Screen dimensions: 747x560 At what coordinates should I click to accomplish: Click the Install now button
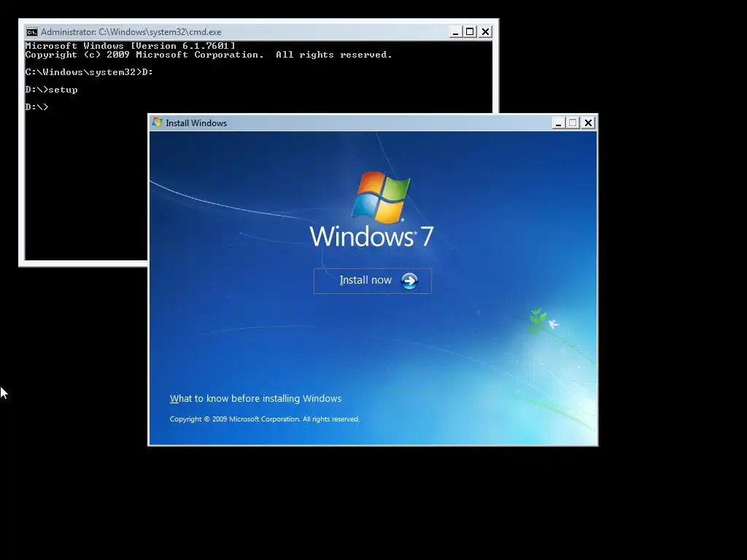pos(373,281)
